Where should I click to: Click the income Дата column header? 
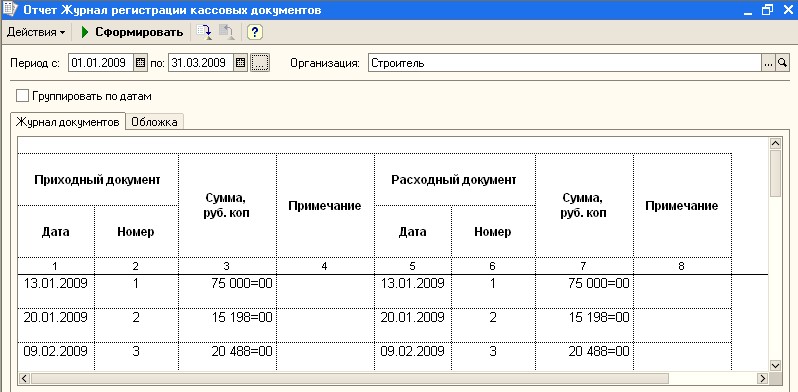(x=56, y=232)
